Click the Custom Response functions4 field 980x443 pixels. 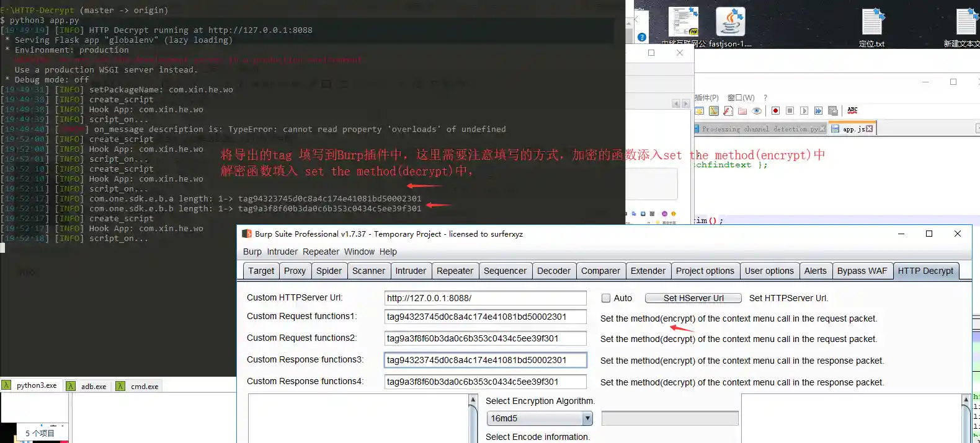pos(485,382)
